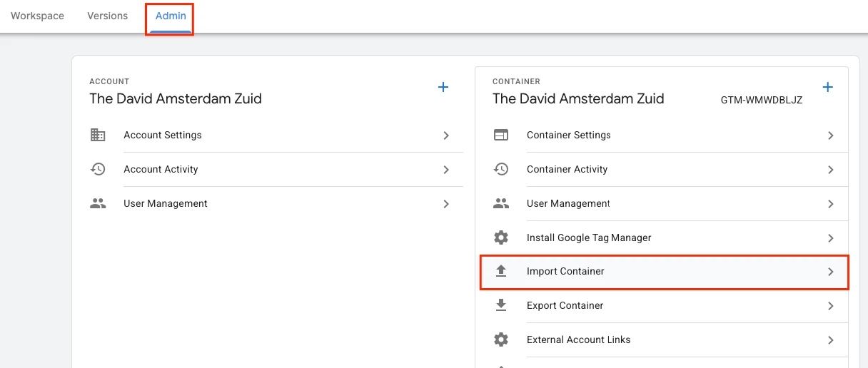The width and height of the screenshot is (868, 368).
Task: Click the Install Google Tag Manager gear icon
Action: (501, 237)
